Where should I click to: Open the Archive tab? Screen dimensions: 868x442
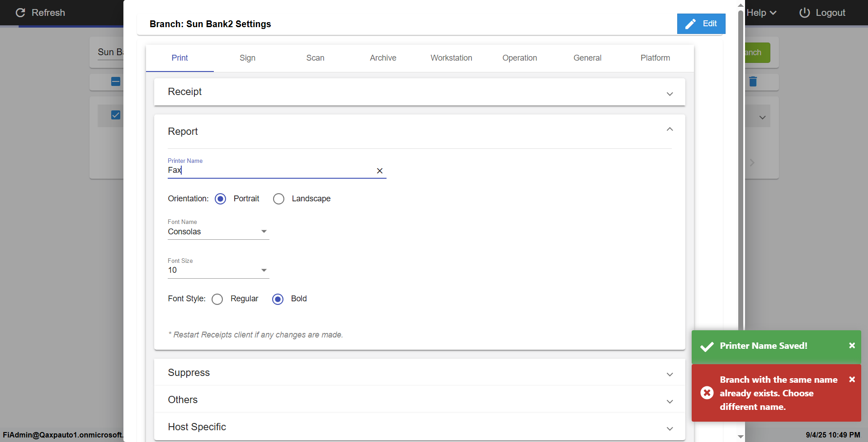pos(383,58)
